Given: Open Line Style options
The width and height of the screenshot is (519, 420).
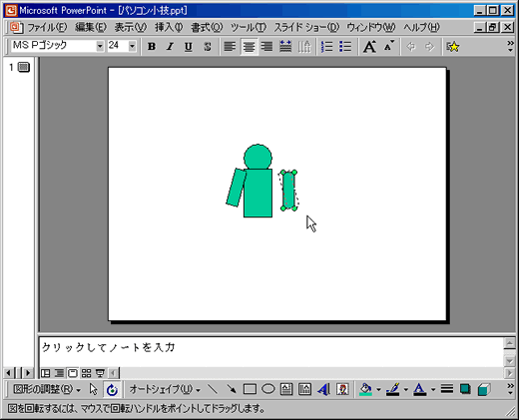Looking at the screenshot, I should pos(447,389).
